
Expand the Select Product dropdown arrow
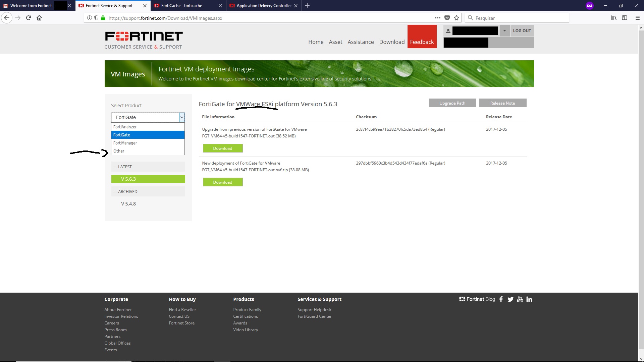182,117
